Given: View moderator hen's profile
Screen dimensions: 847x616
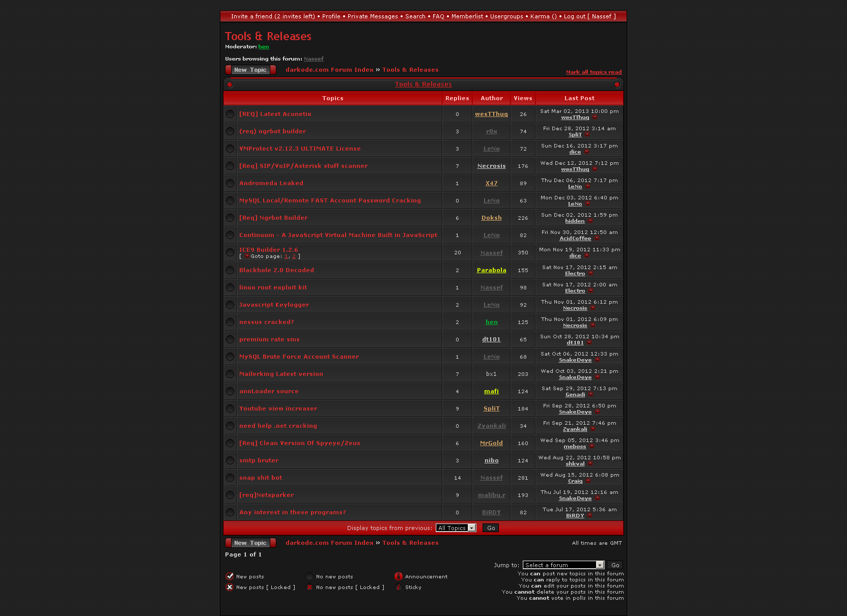Looking at the screenshot, I should click(x=263, y=47).
